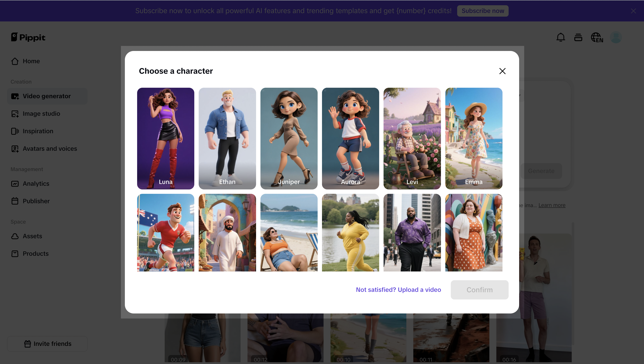
Task: Open Image studio from sidebar
Action: (x=41, y=114)
